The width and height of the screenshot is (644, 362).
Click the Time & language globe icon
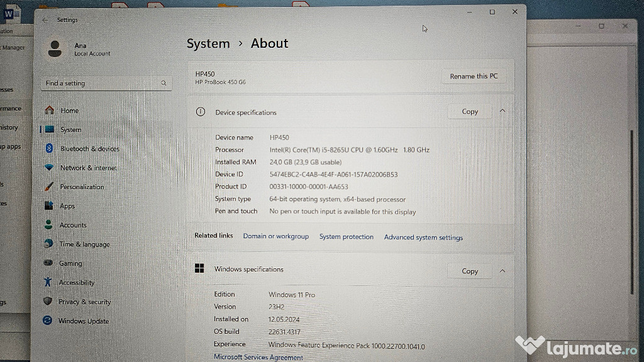point(48,244)
